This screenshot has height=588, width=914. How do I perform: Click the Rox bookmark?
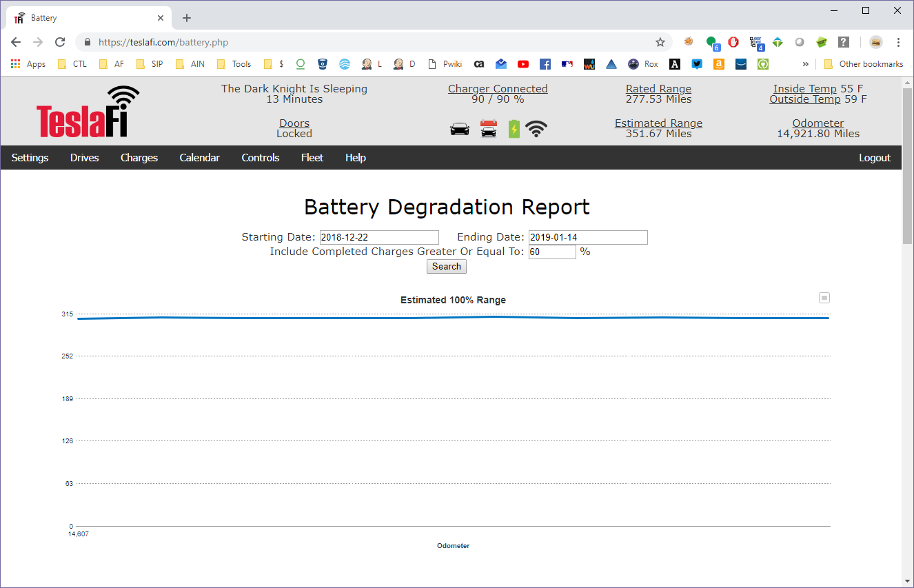[x=644, y=64]
